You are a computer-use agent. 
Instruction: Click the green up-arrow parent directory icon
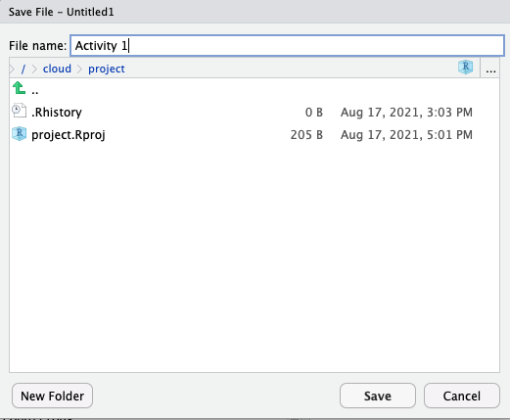tap(19, 88)
